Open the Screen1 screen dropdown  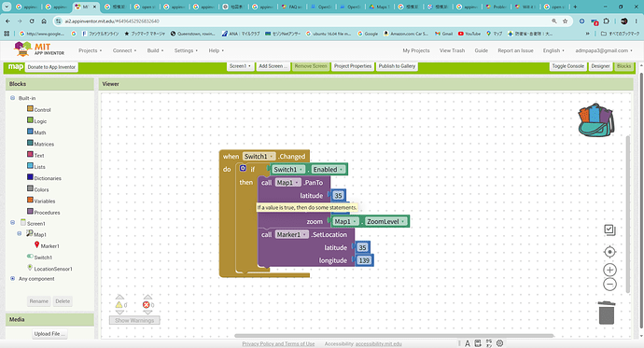click(240, 66)
